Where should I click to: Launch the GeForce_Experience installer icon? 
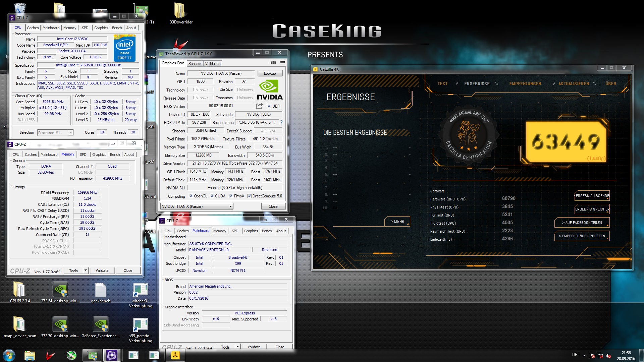(100, 324)
